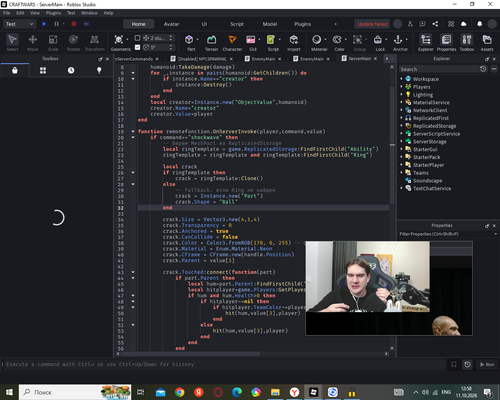Click the Update failed button

point(372,24)
